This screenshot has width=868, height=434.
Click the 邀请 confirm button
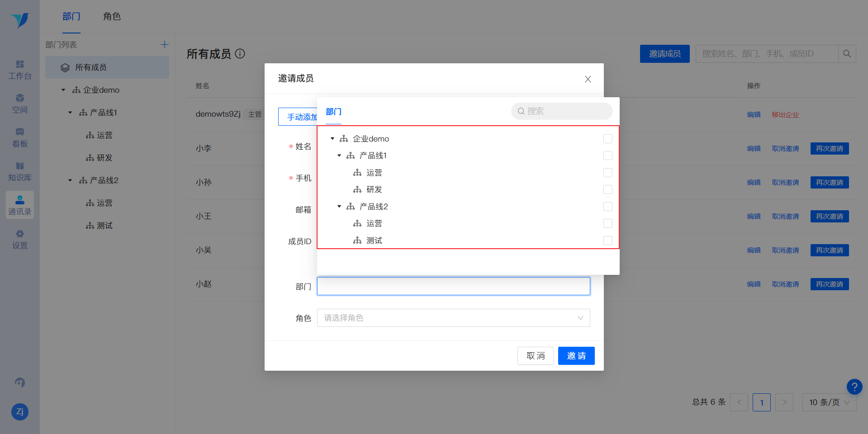click(x=576, y=356)
